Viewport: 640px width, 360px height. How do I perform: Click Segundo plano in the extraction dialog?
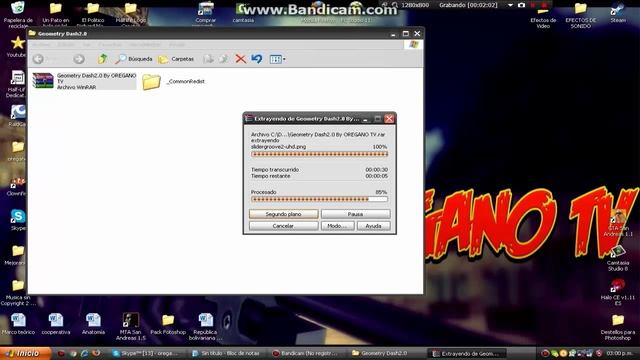283,214
